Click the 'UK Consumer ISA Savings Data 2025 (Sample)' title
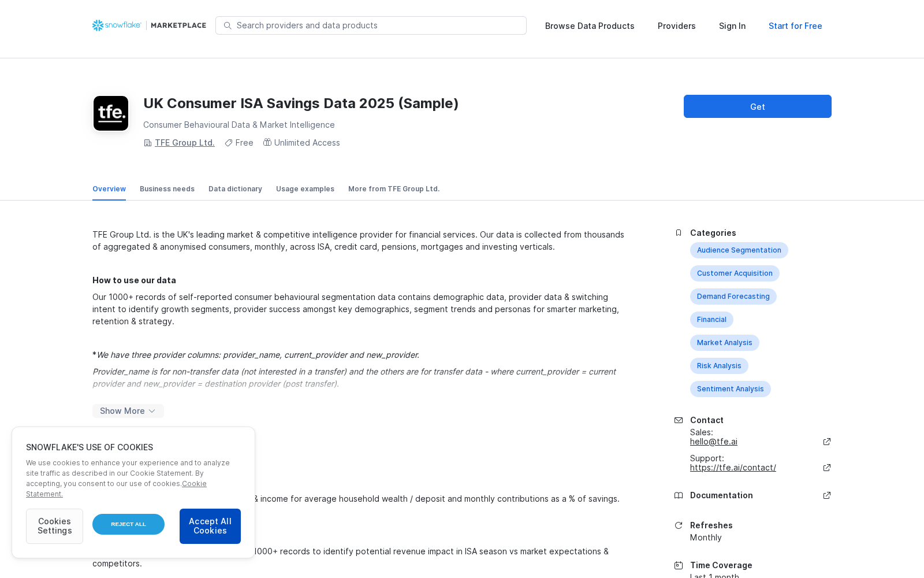Viewport: 924px width, 578px height. [301, 103]
